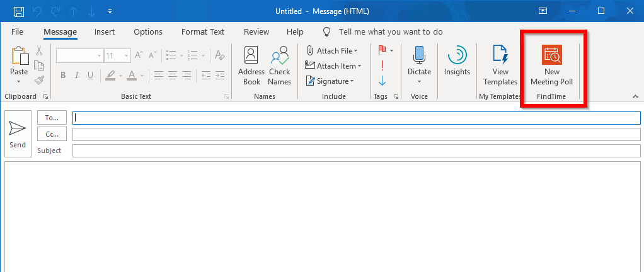Click the Increase Indent icon
Image resolution: width=644 pixels, height=272 pixels.
tap(220, 75)
